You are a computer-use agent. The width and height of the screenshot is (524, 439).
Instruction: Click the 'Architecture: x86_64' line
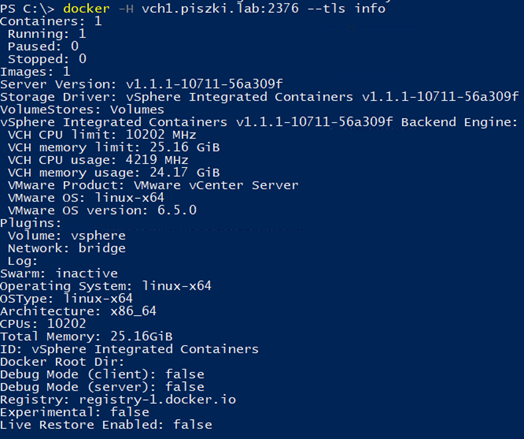(78, 311)
